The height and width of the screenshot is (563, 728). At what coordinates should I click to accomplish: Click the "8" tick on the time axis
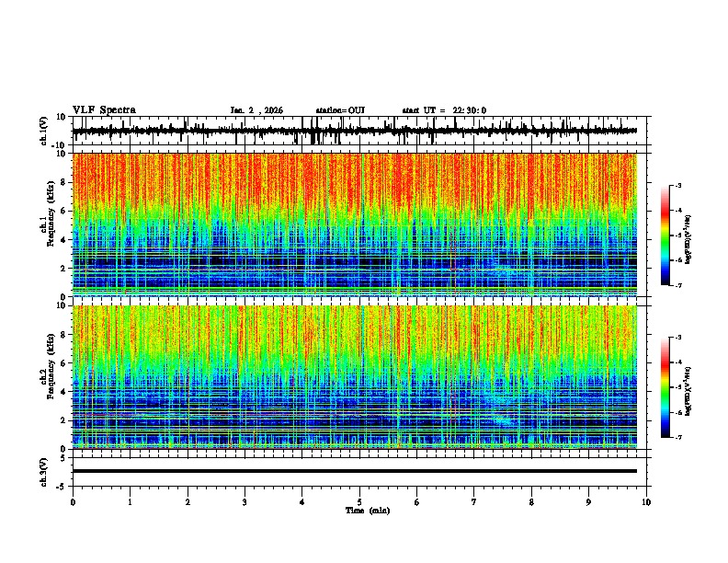pyautogui.click(x=531, y=502)
